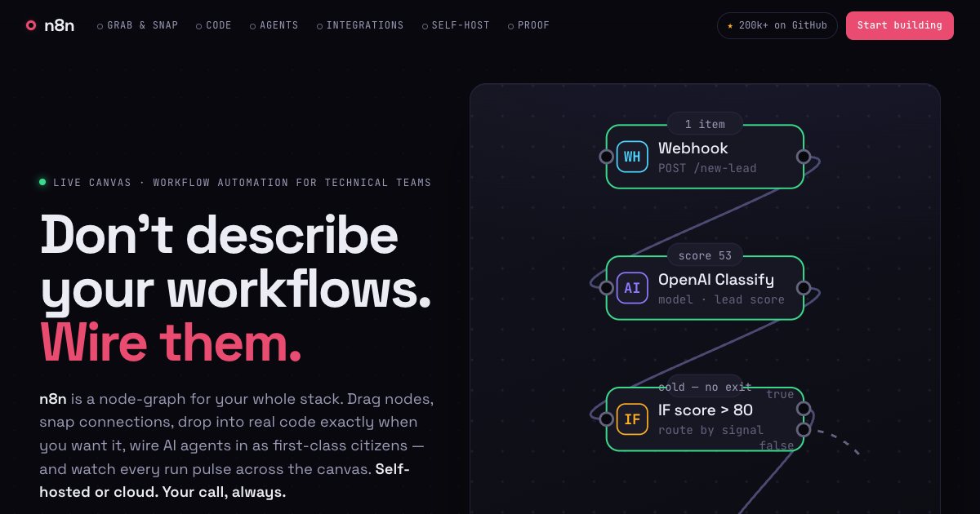Click the Wire them. headline

pyautogui.click(x=171, y=342)
